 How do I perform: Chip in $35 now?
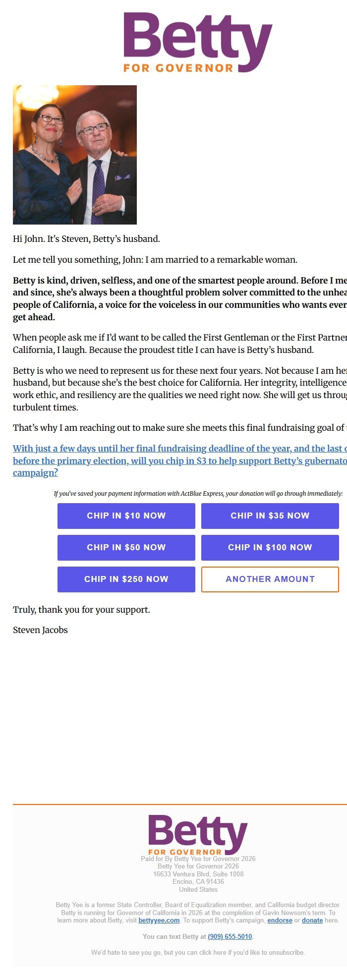270,516
